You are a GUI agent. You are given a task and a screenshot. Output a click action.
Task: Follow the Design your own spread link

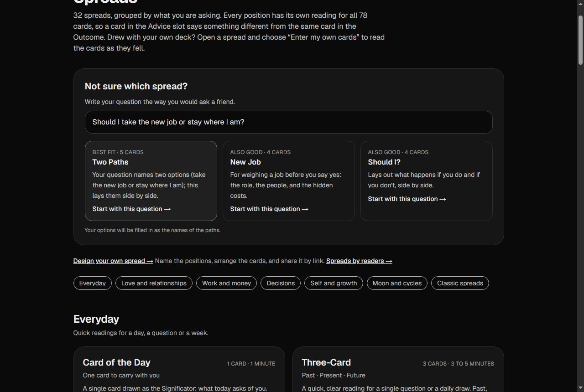point(113,261)
